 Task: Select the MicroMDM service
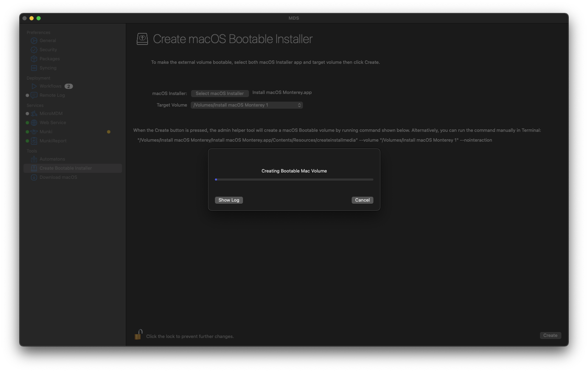51,114
